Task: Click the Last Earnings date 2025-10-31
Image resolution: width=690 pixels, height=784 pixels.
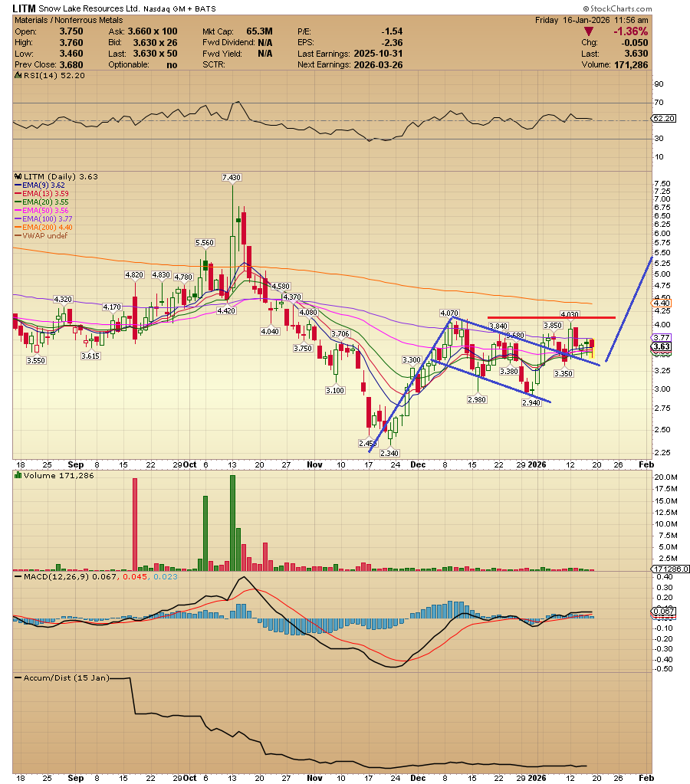Action: [x=378, y=54]
